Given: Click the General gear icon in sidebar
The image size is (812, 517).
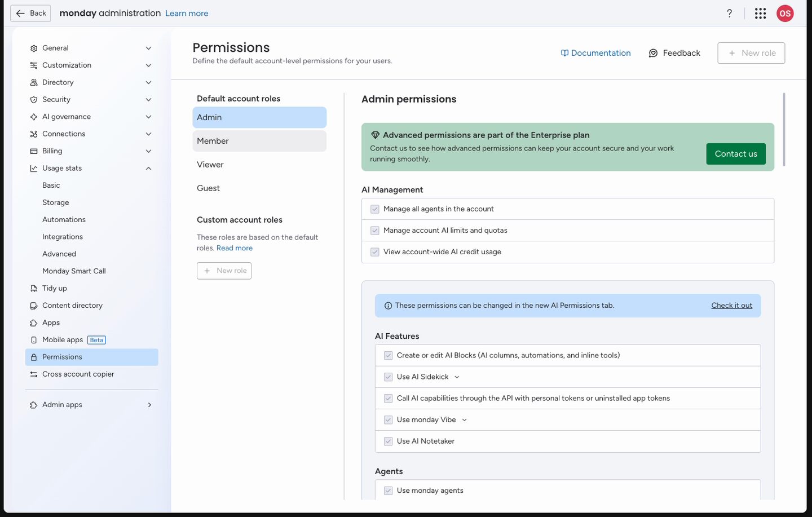Looking at the screenshot, I should tap(34, 48).
